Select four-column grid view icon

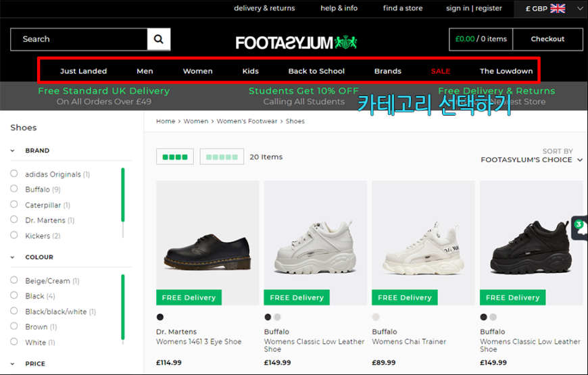coord(175,157)
